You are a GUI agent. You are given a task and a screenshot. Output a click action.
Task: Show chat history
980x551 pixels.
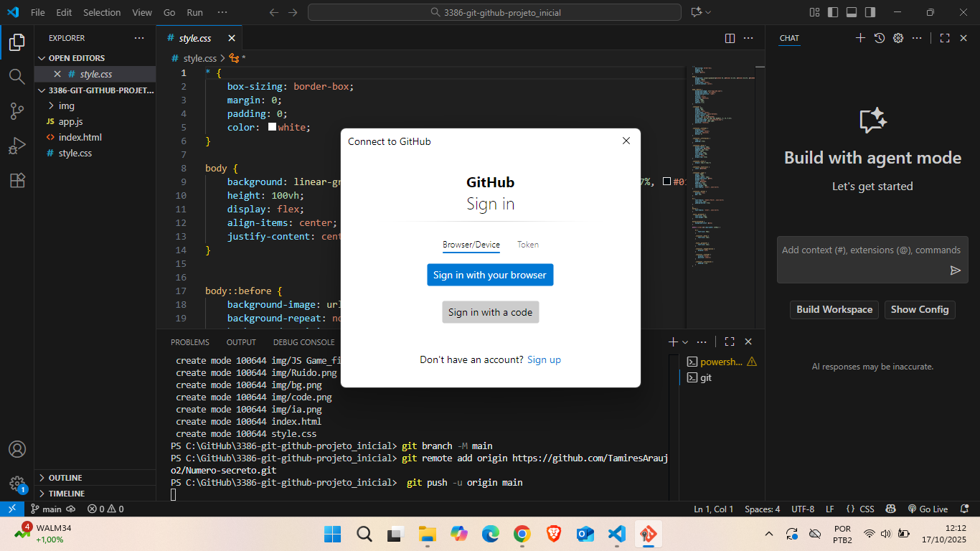[880, 38]
